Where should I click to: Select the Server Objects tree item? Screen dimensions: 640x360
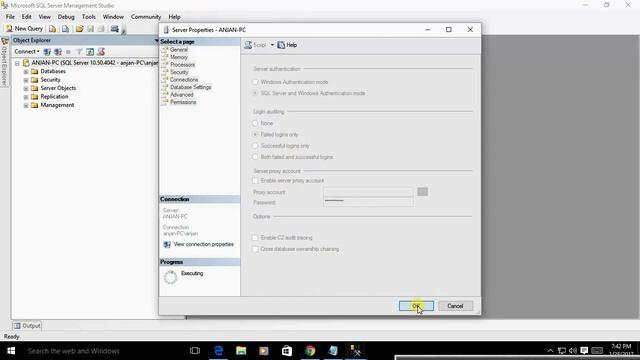point(58,88)
